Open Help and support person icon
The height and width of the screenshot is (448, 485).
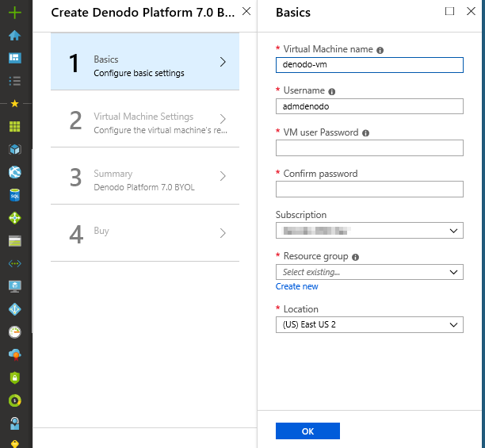click(14, 423)
